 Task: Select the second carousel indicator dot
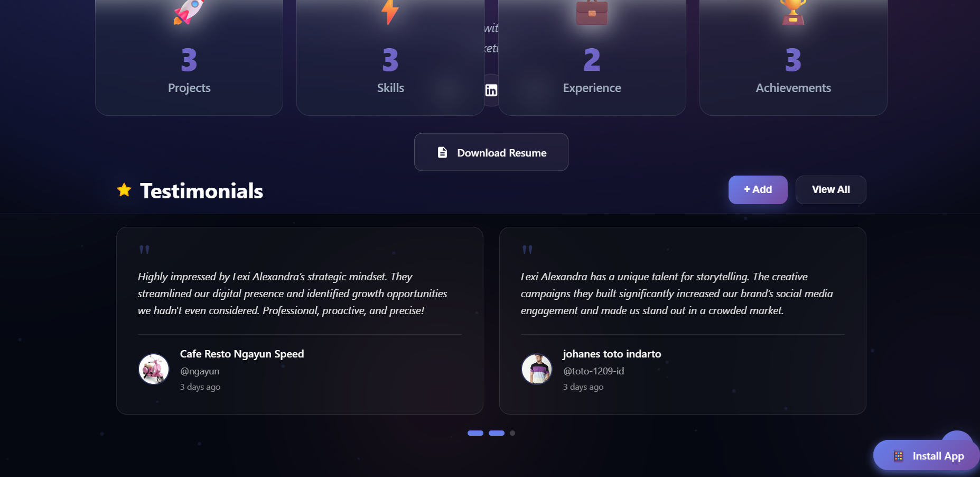coord(497,433)
